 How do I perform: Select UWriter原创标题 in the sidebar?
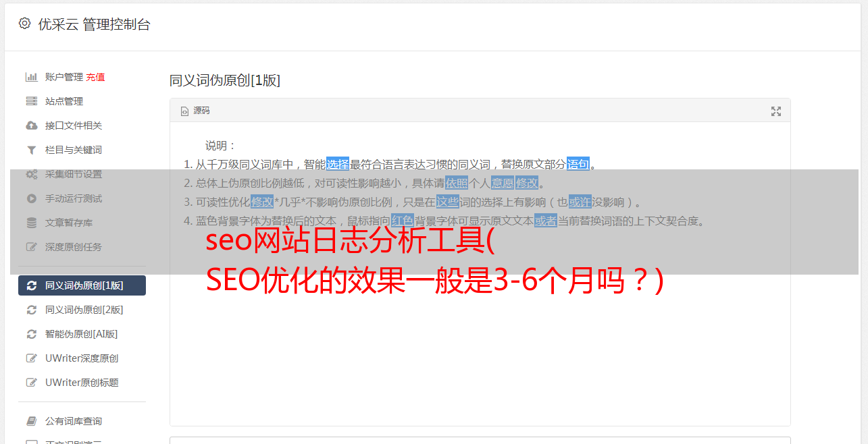pos(82,383)
